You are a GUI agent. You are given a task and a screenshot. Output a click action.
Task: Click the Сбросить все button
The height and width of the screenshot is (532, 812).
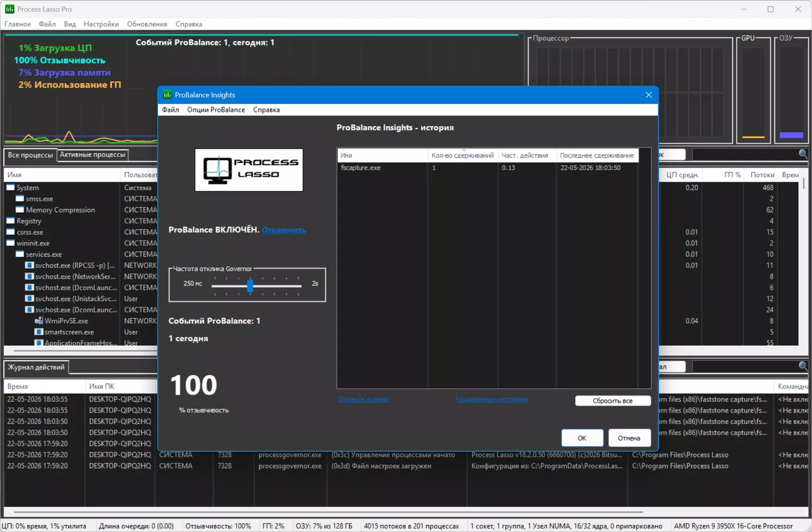(612, 401)
